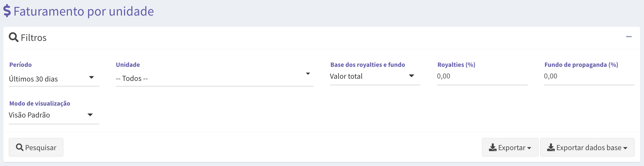Click the Royalties (%) input field

tap(482, 76)
